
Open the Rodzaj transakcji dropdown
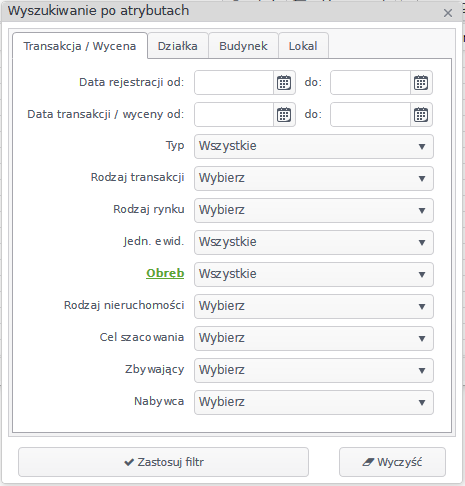[x=314, y=178]
